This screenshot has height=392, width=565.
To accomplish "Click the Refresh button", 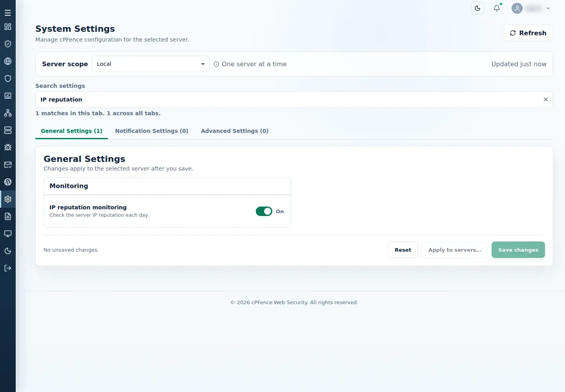I will pos(528,33).
